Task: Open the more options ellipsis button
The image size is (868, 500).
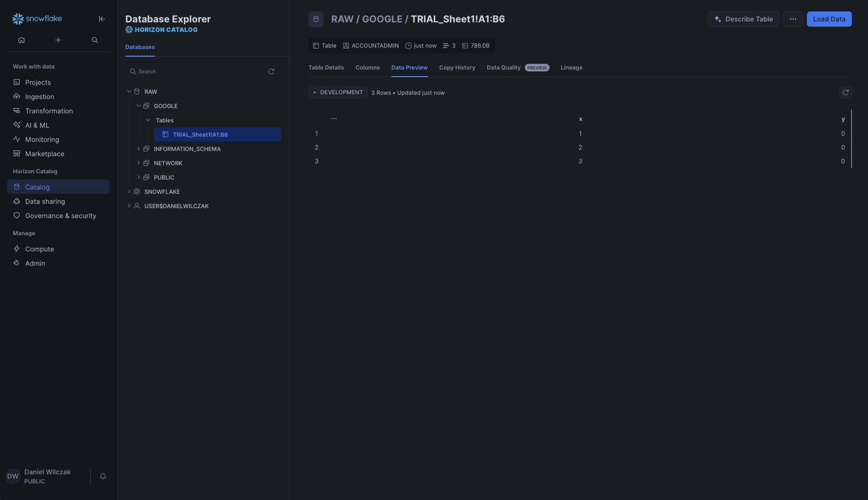Action: (x=793, y=19)
